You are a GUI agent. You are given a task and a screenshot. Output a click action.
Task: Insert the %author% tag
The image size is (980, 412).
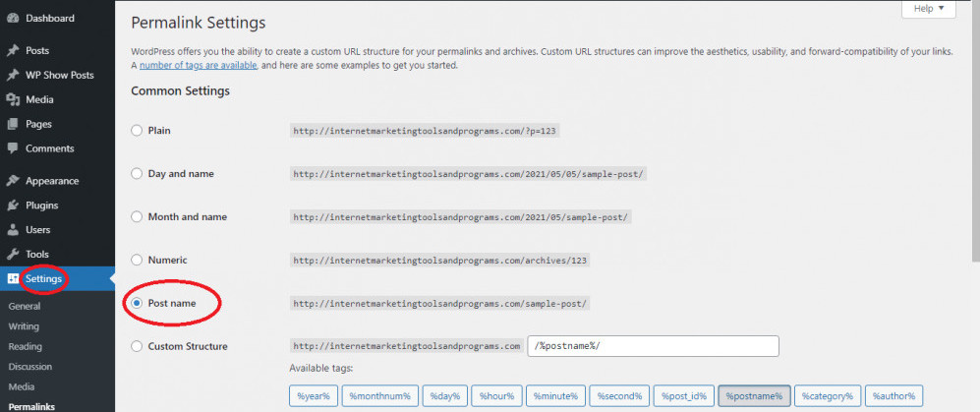click(x=894, y=395)
